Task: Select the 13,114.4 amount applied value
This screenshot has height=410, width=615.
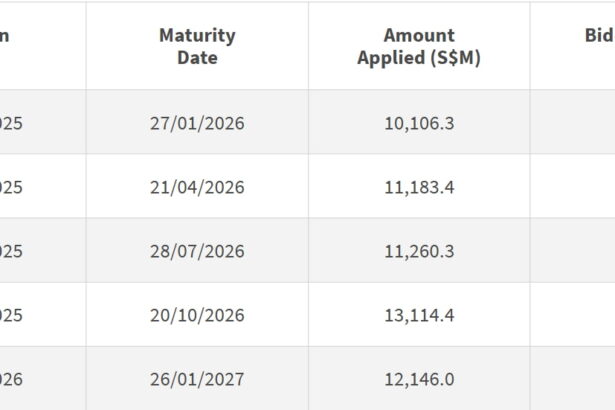Action: [x=418, y=315]
